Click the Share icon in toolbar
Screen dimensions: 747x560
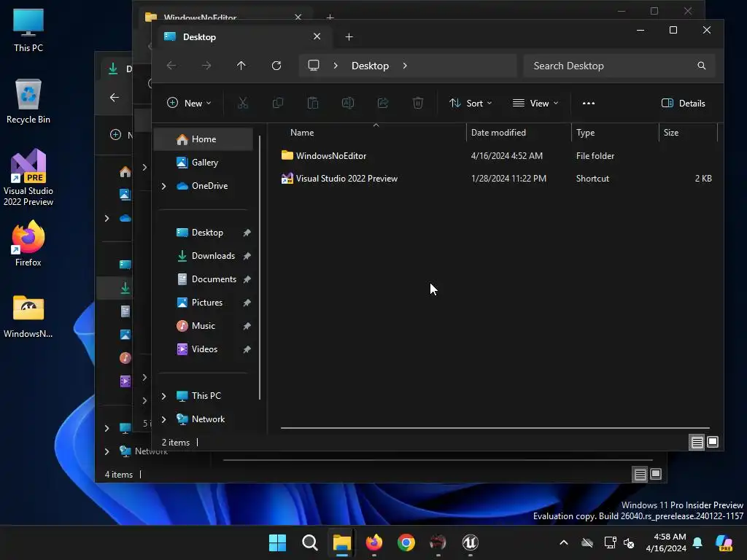[x=382, y=103]
